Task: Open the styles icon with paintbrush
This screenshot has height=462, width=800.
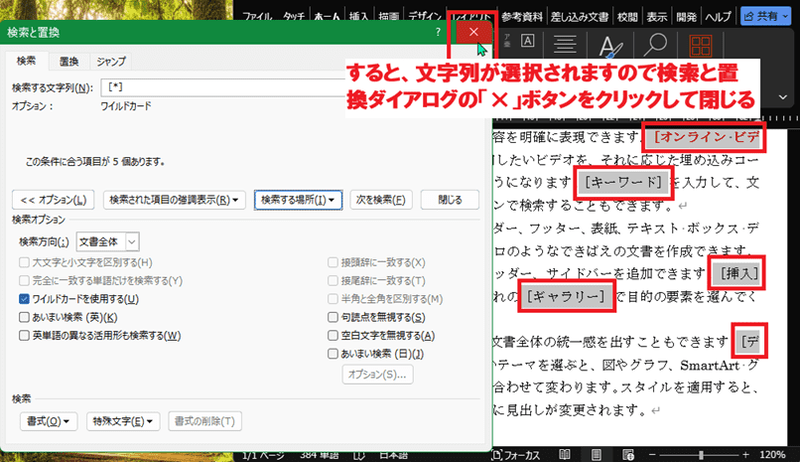Action: (610, 46)
